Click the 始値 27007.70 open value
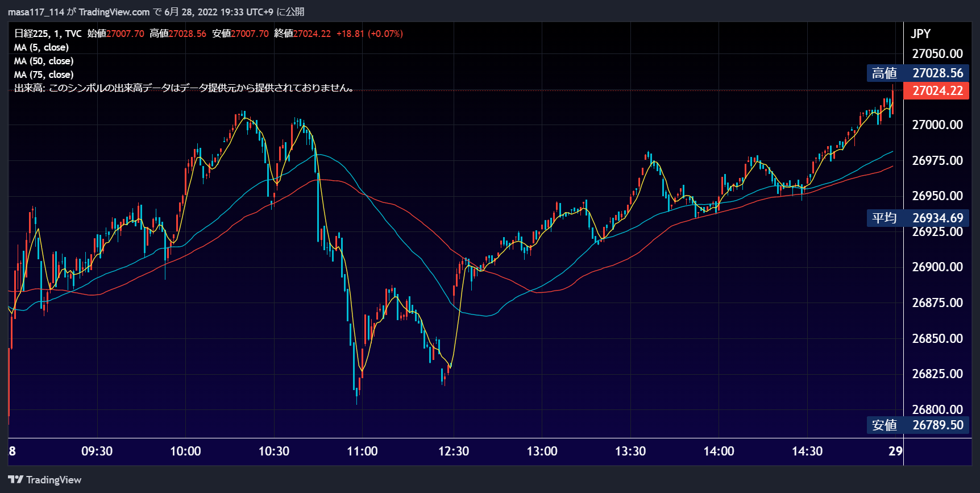The image size is (980, 493). [116, 34]
